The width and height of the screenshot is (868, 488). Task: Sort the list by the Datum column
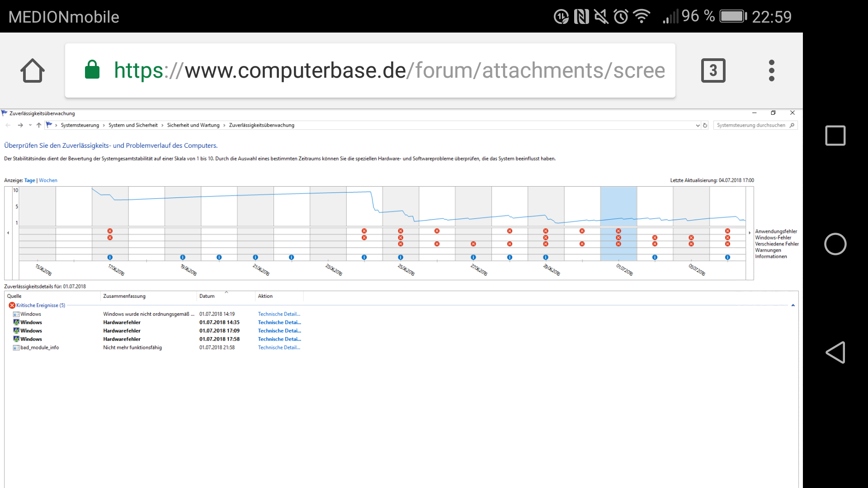[x=207, y=296]
